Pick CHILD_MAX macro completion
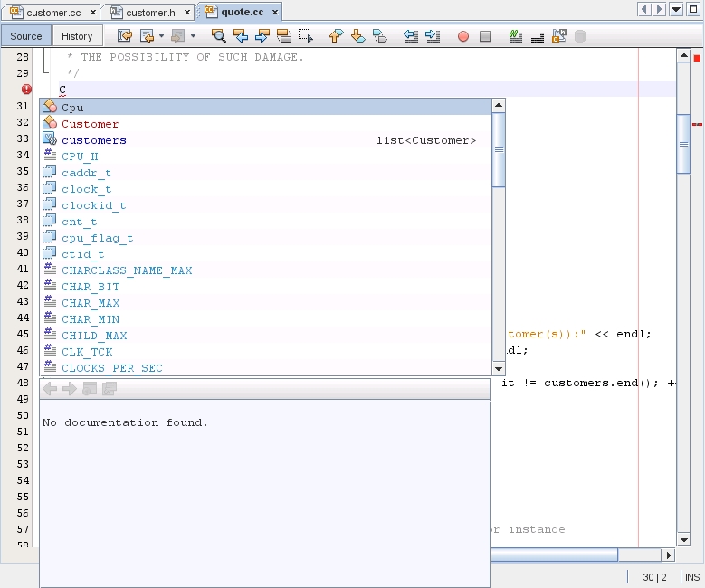The image size is (705, 588). coord(266,336)
